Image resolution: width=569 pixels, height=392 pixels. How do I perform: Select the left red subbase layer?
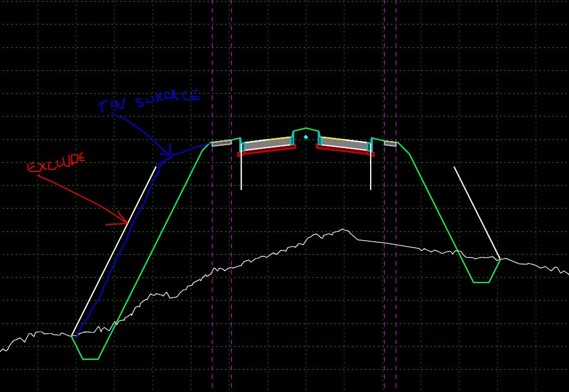coord(267,150)
